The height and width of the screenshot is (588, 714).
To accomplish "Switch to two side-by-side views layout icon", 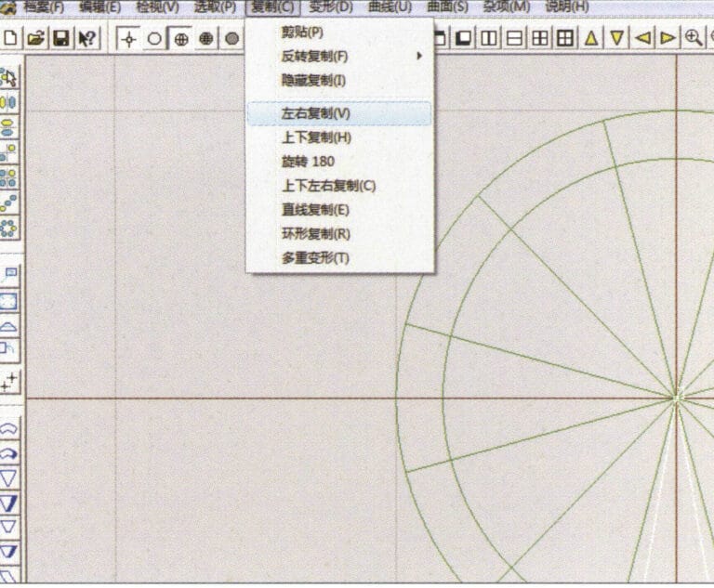I will pos(489,38).
